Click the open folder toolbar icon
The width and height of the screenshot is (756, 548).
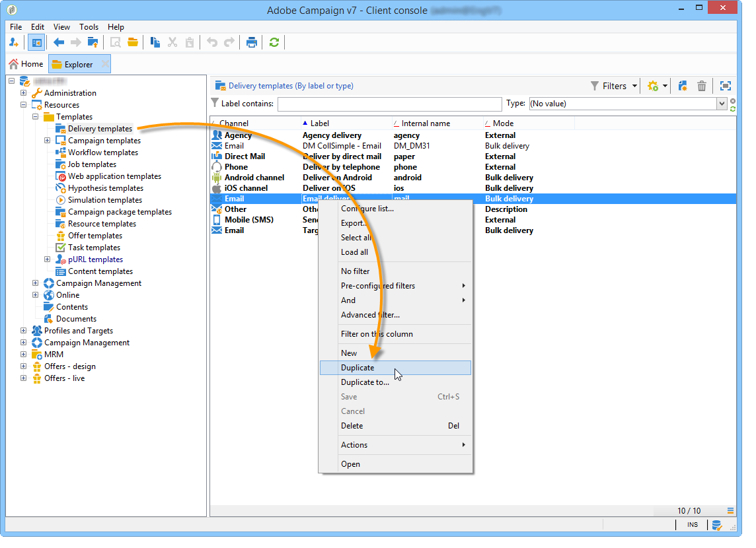[x=133, y=43]
